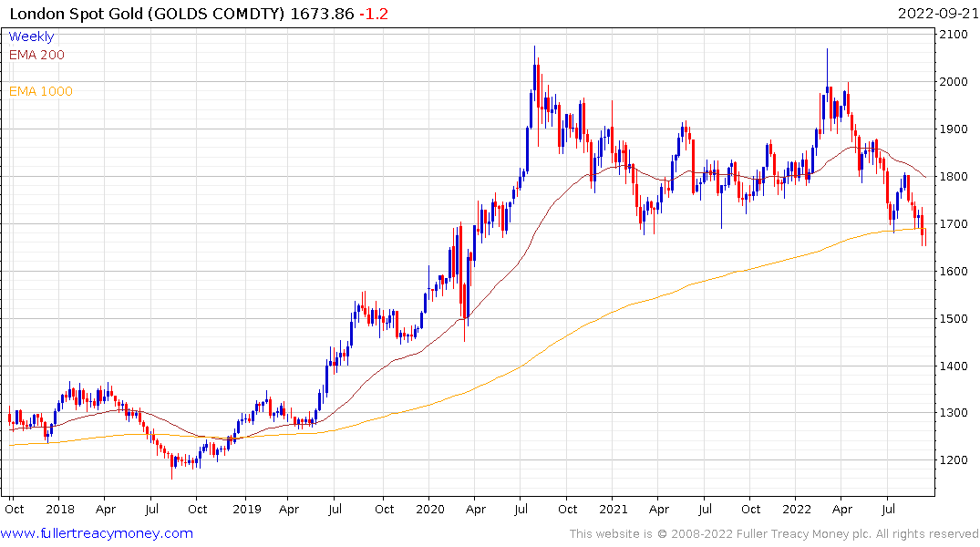The width and height of the screenshot is (980, 547).
Task: Click the 1600 price axis label
Action: [x=954, y=272]
